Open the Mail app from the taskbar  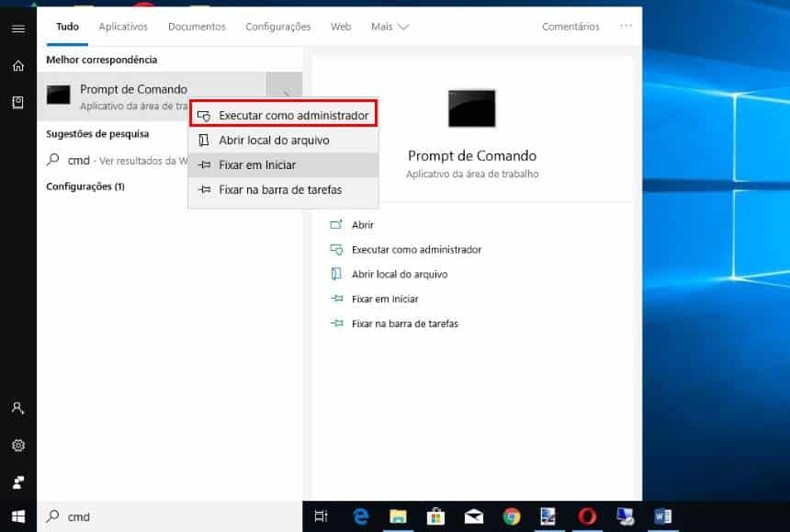(x=474, y=516)
